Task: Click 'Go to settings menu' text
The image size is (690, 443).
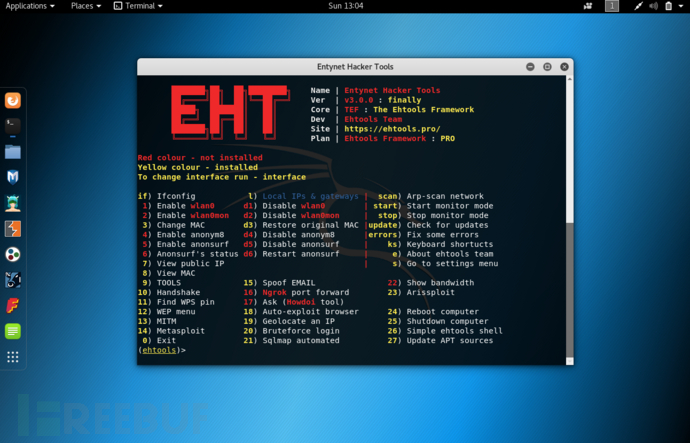Action: [x=452, y=264]
